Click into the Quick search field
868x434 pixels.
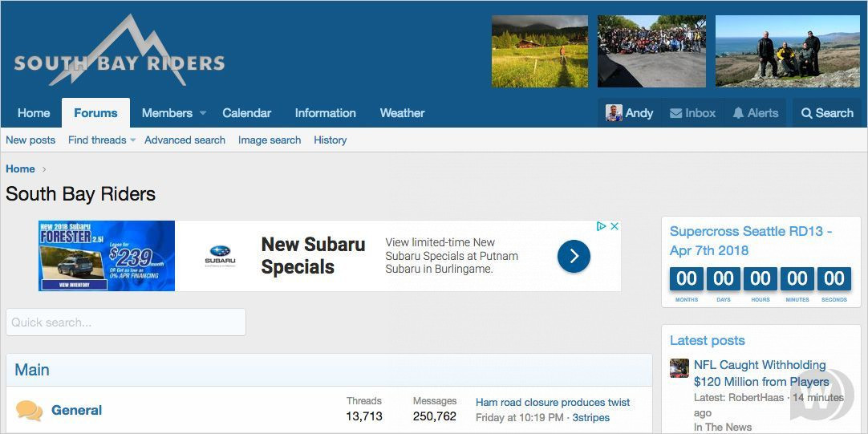(126, 322)
